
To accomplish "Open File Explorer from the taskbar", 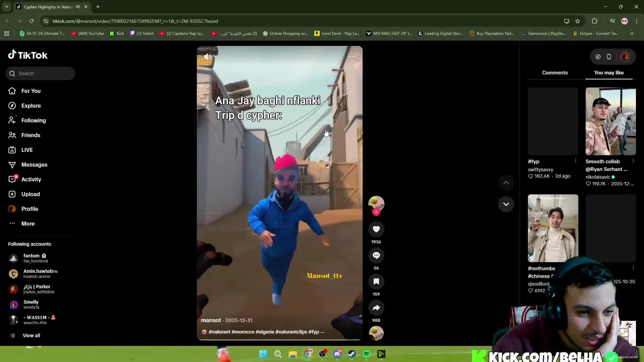I will click(x=292, y=354).
